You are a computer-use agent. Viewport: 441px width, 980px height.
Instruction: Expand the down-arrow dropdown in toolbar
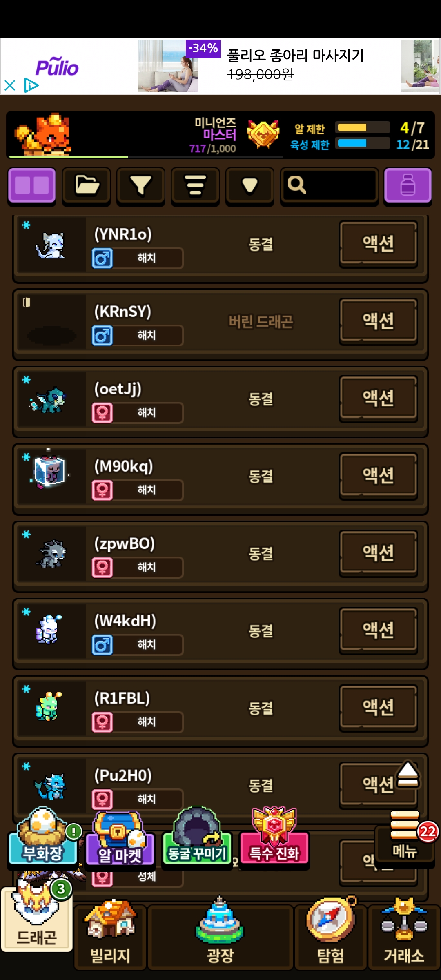point(250,185)
